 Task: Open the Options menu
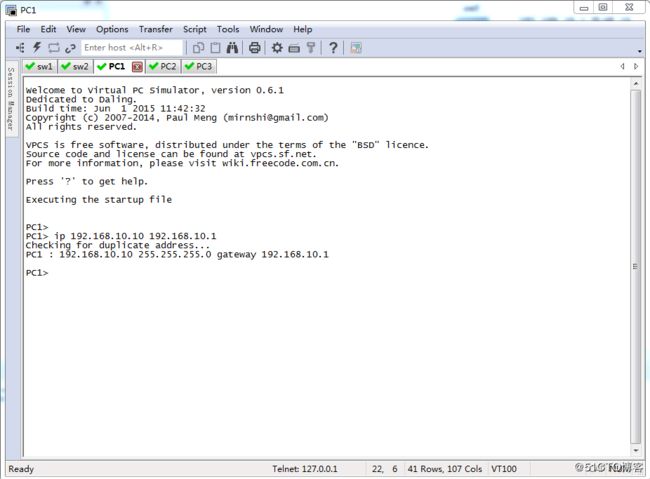coord(112,29)
